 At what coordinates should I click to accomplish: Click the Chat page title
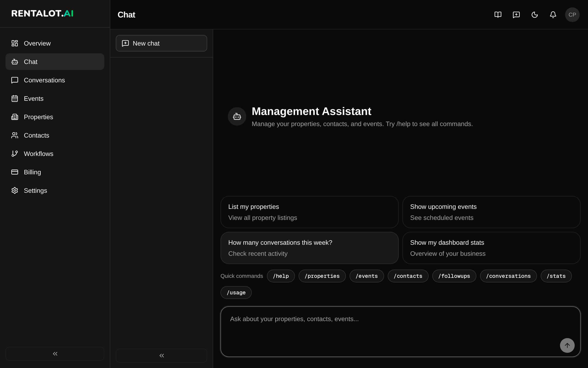[x=126, y=14]
